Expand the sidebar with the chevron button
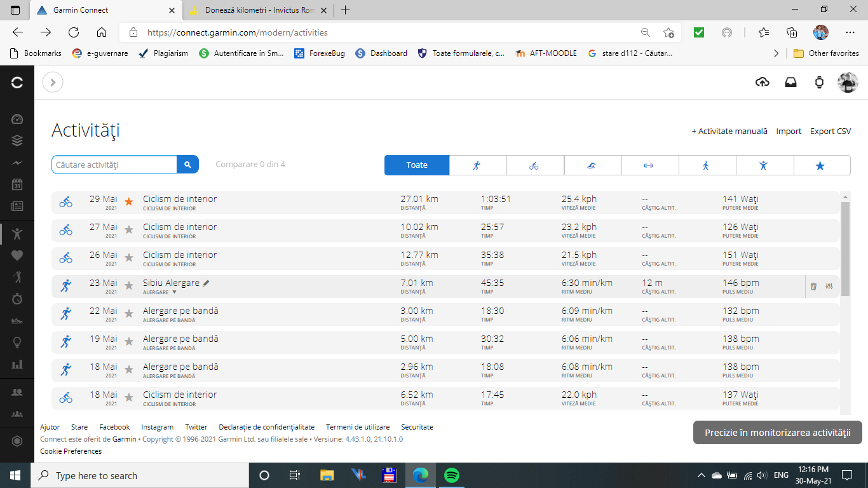This screenshot has width=868, height=488. [x=53, y=82]
